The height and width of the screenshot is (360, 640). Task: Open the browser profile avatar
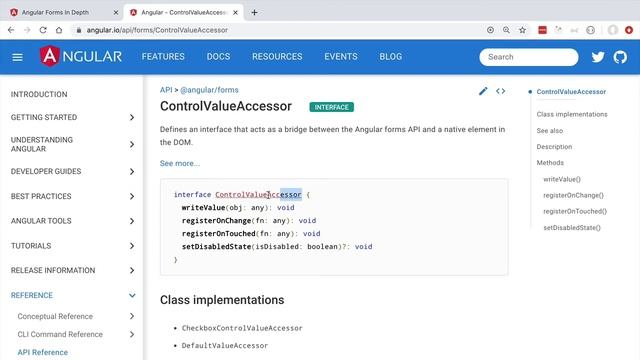pos(613,30)
